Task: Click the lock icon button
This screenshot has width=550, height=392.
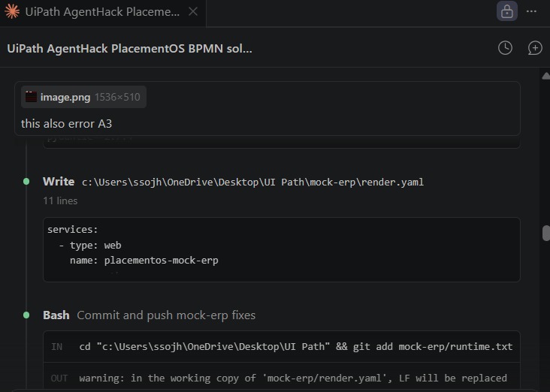Action: click(507, 11)
